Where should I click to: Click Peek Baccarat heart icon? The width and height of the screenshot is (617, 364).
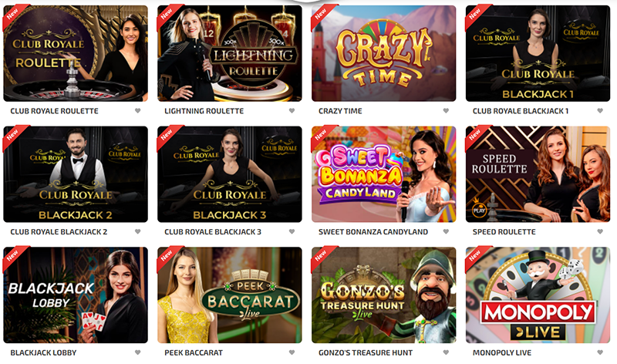tap(292, 352)
